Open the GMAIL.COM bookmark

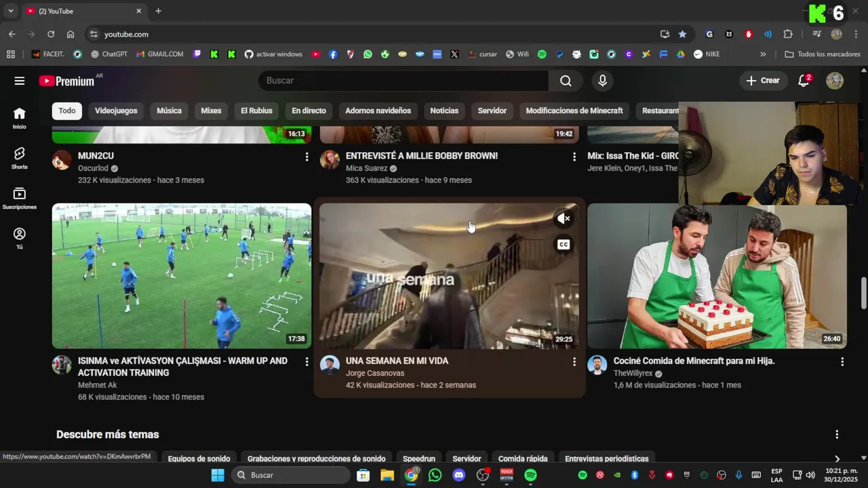(x=160, y=54)
